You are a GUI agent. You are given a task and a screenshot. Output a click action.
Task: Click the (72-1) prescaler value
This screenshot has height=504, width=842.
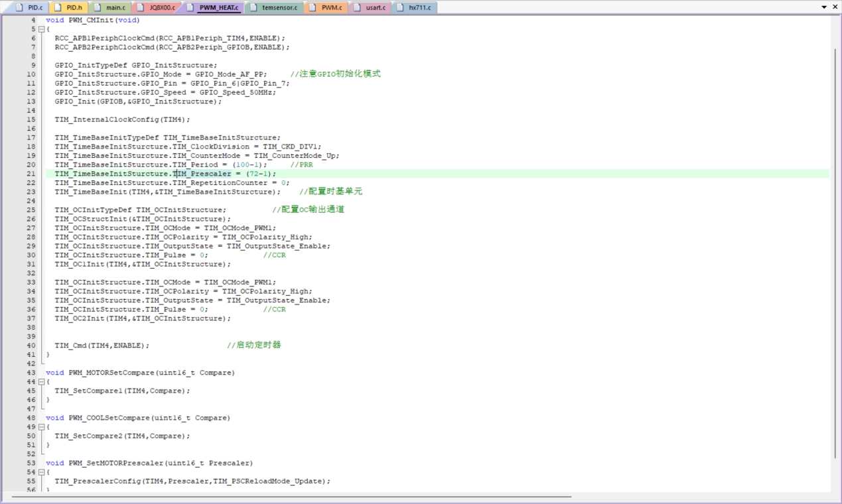(x=258, y=174)
